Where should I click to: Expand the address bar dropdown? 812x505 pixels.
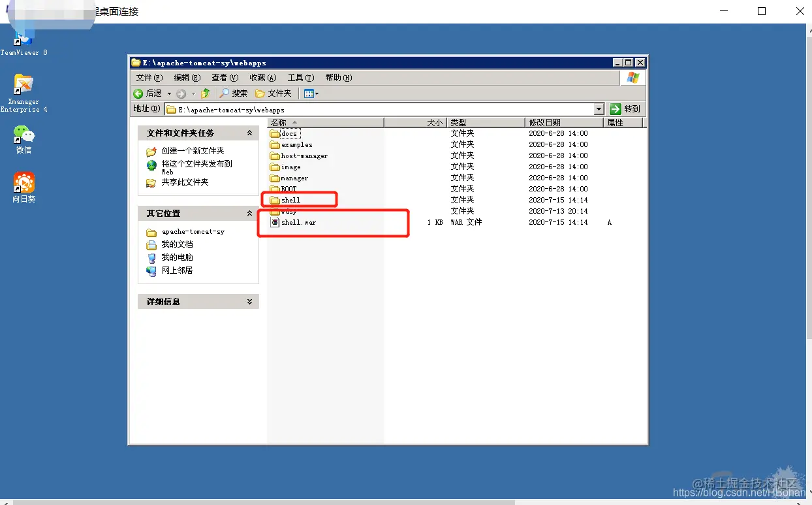(599, 109)
